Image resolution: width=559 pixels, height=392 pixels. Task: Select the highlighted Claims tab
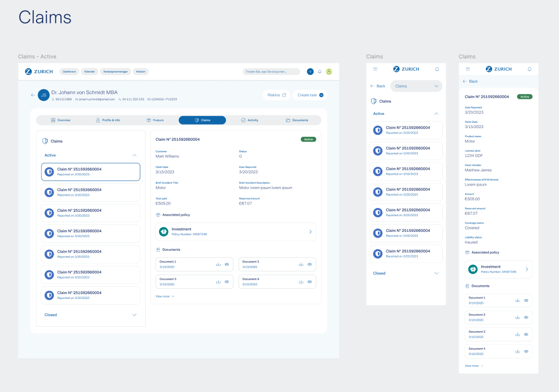[202, 120]
